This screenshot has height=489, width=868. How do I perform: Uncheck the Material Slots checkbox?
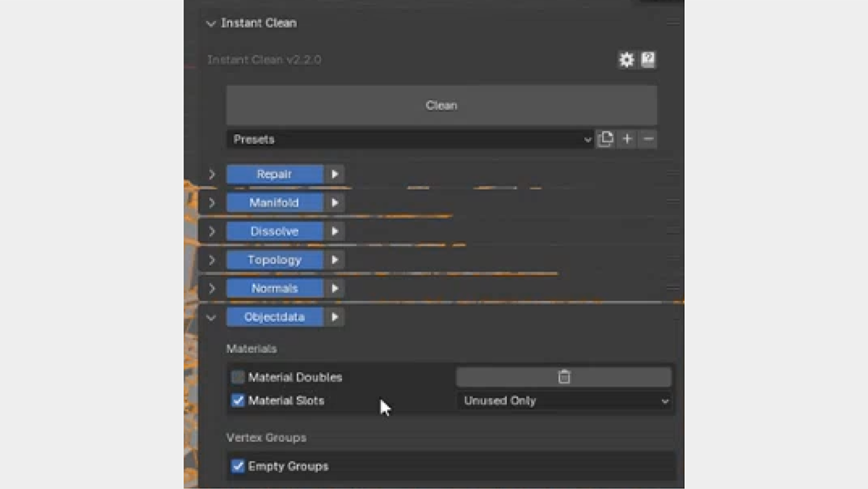pos(238,400)
